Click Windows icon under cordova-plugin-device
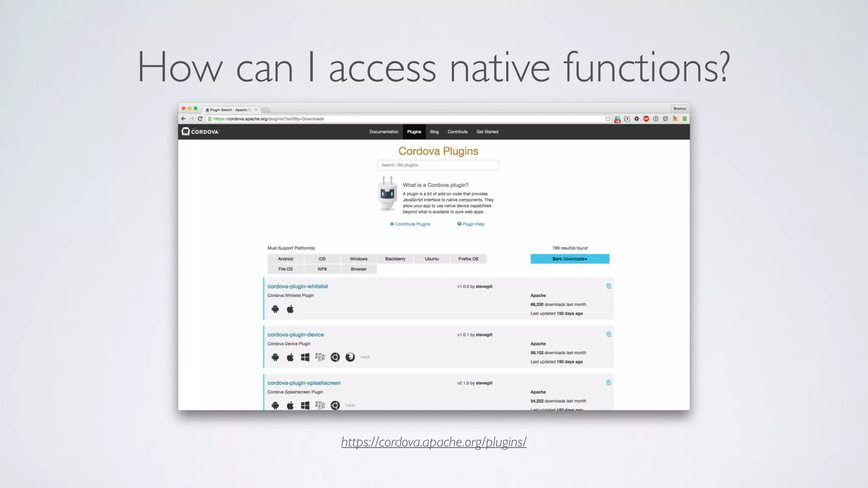The image size is (868, 488). click(x=305, y=358)
